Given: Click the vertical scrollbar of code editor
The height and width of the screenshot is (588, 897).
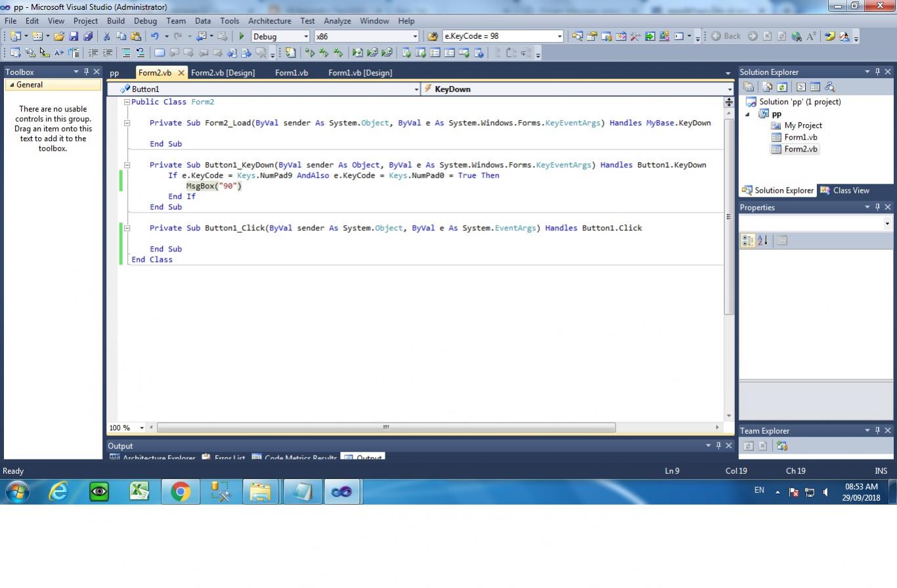Looking at the screenshot, I should (x=729, y=217).
